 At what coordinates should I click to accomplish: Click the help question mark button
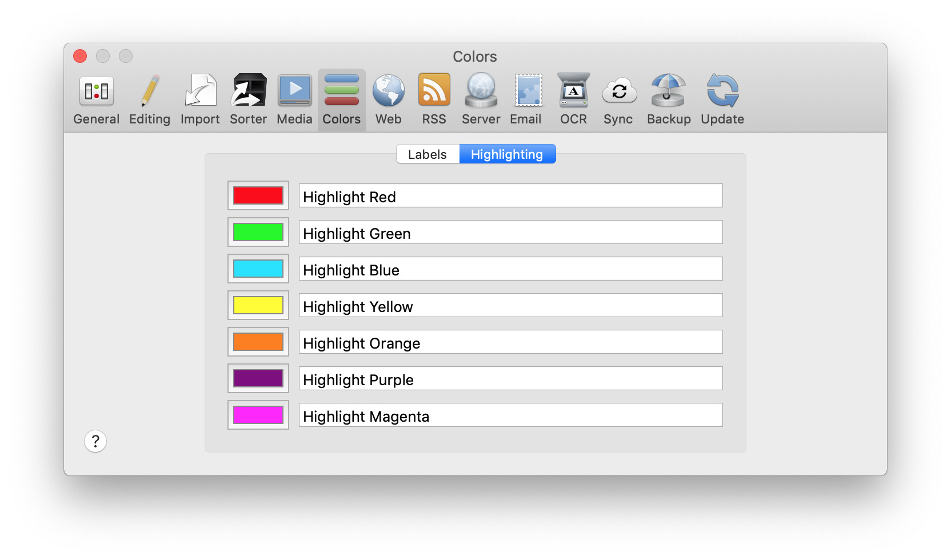pos(95,441)
